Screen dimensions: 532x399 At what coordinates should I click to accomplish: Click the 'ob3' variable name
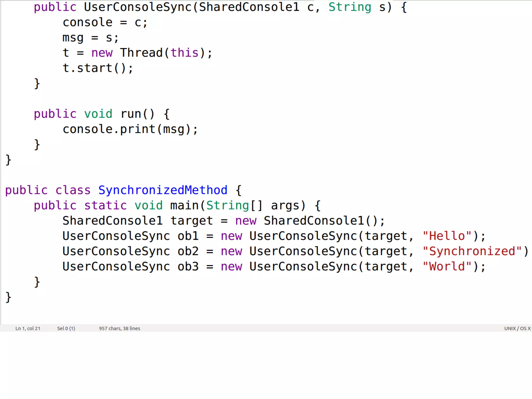[x=188, y=267]
